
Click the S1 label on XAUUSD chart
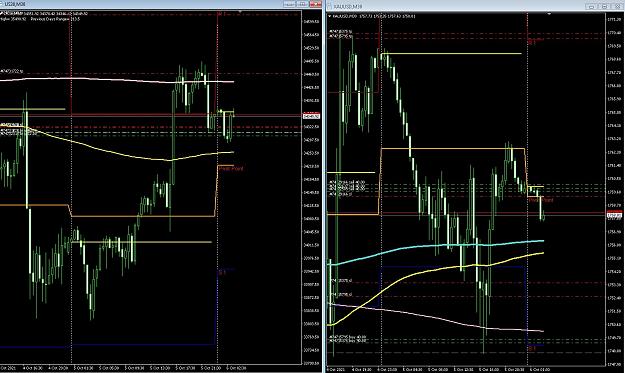(x=532, y=348)
